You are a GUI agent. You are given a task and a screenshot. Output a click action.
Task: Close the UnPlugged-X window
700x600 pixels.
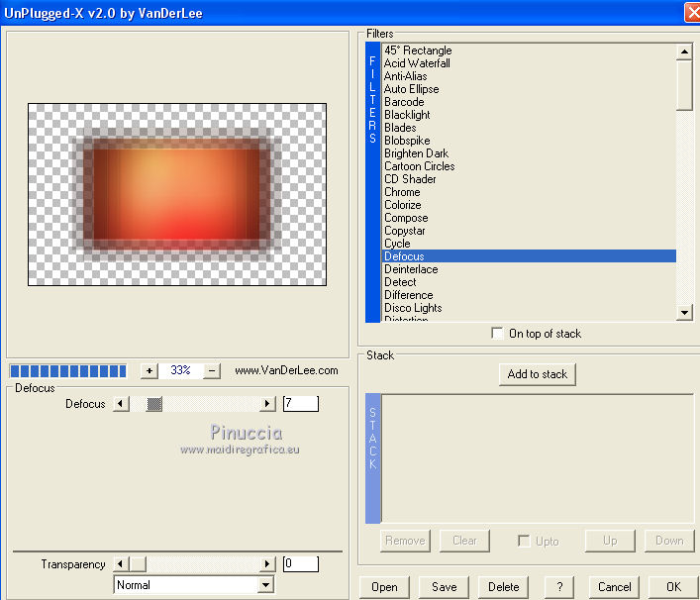point(693,12)
